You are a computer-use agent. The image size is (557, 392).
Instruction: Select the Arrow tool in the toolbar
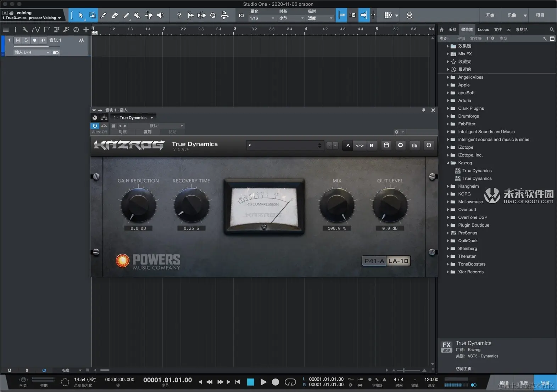(x=81, y=15)
